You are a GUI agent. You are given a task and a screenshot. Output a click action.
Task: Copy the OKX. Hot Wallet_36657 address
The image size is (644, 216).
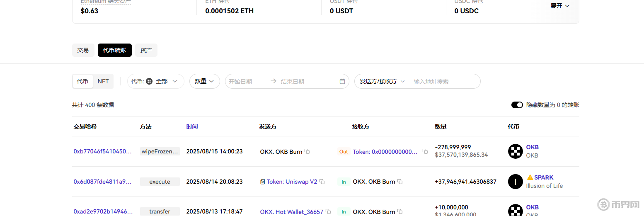coord(328,211)
